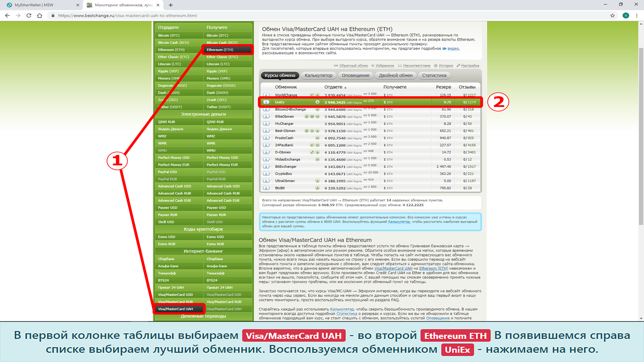
Task: Sort table by the Отдаете column
Action: click(335, 87)
